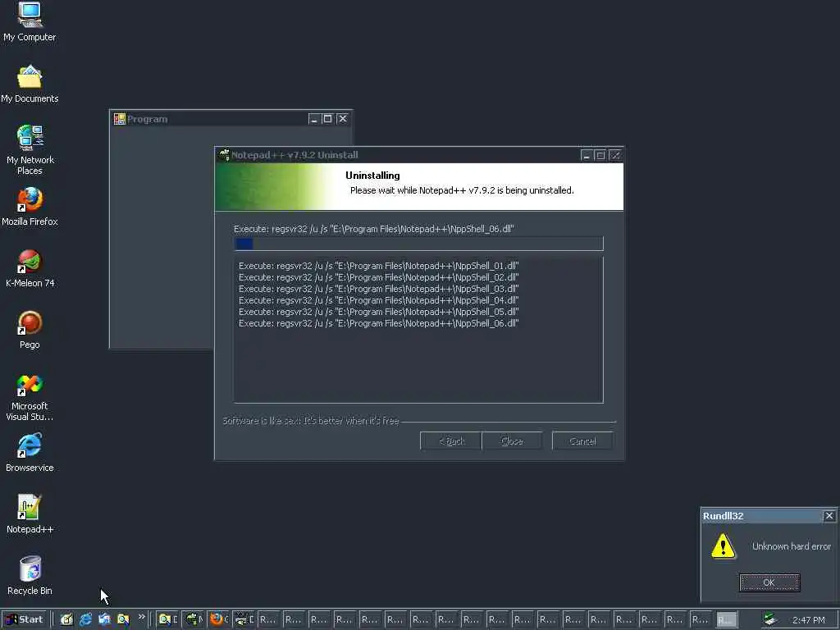This screenshot has width=840, height=630.
Task: Click the Pego desktop shortcut
Action: click(x=30, y=330)
